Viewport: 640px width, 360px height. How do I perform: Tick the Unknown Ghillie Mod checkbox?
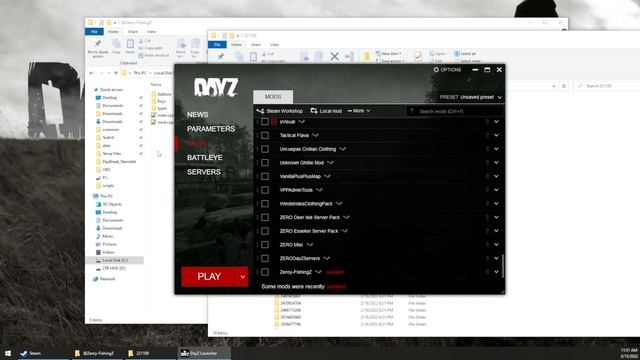point(265,163)
